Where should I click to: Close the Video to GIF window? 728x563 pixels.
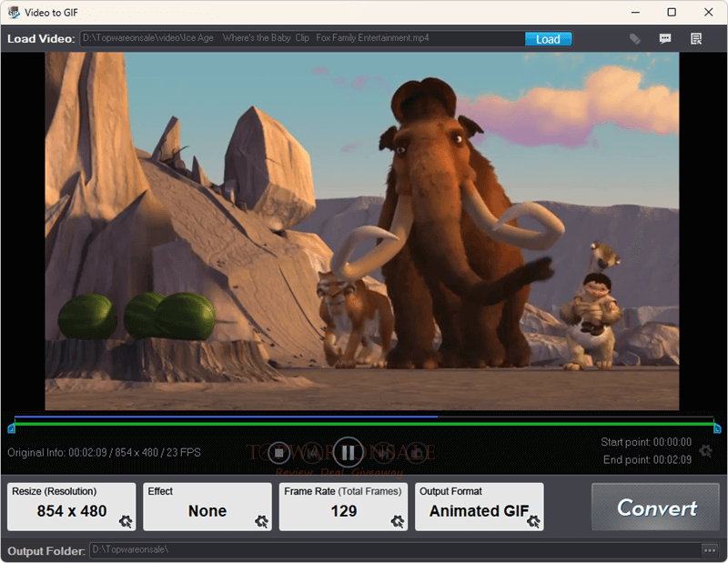click(x=708, y=13)
